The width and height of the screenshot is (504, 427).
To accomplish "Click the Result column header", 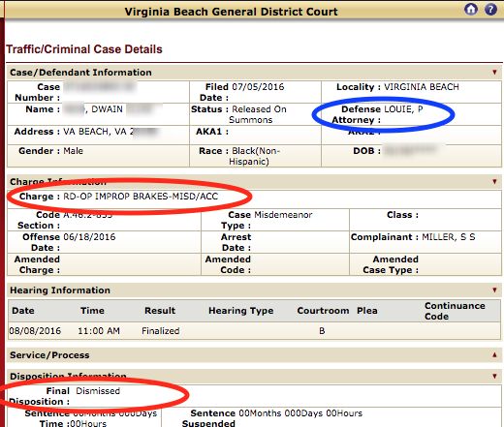I will click(160, 311).
